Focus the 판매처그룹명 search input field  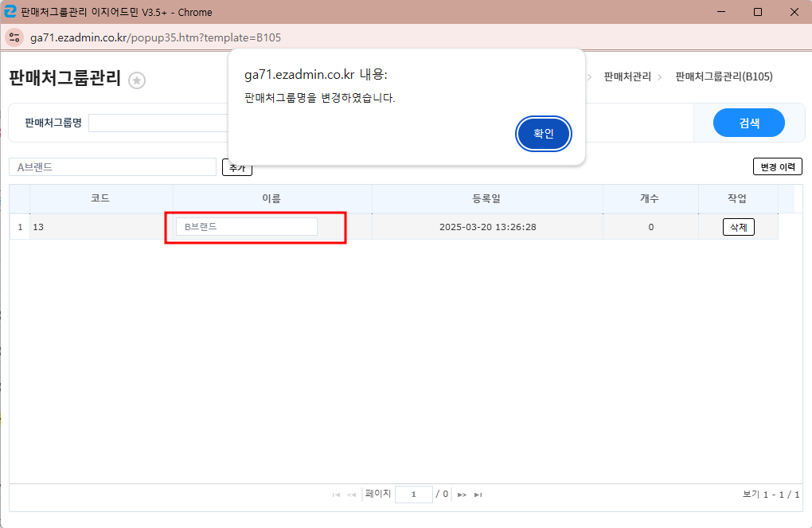pyautogui.click(x=159, y=123)
